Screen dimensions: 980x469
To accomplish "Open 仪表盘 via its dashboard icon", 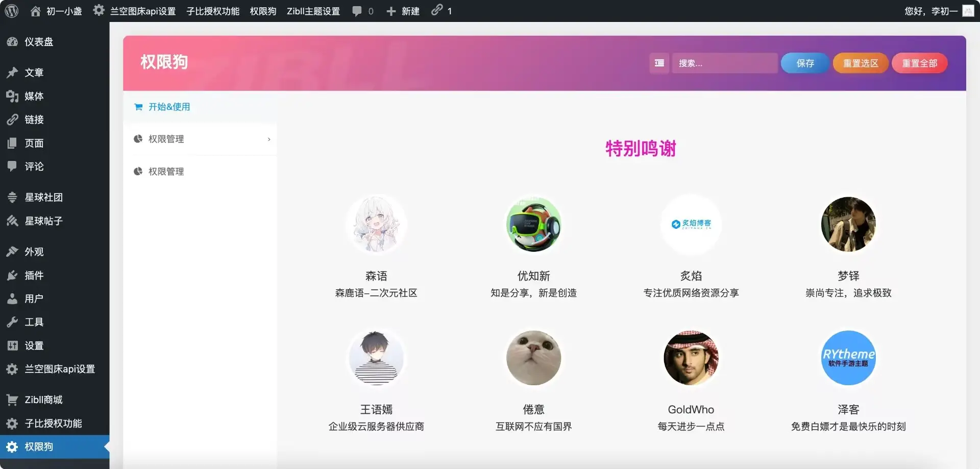I will tap(12, 41).
